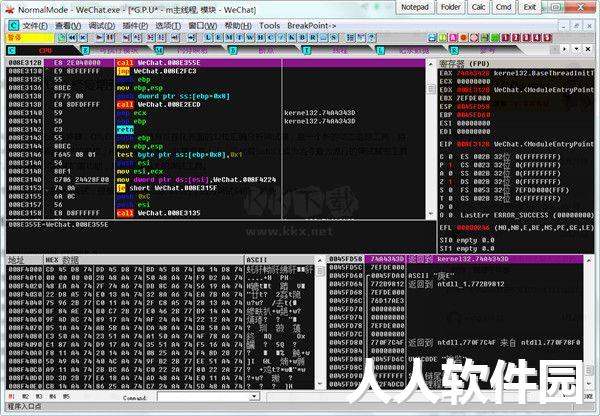The width and height of the screenshot is (600, 416).
Task: Click the Pause execution toolbar icon
Action: click(110, 38)
